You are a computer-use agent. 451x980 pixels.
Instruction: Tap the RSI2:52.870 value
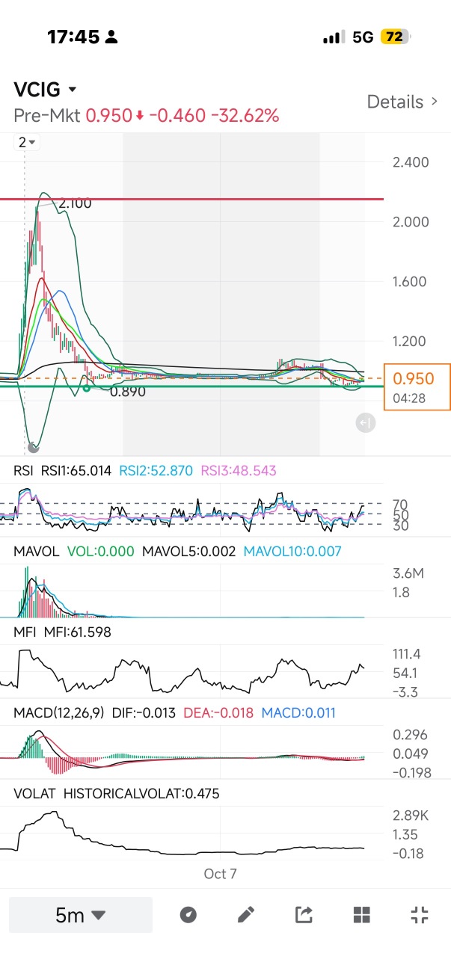click(x=156, y=471)
